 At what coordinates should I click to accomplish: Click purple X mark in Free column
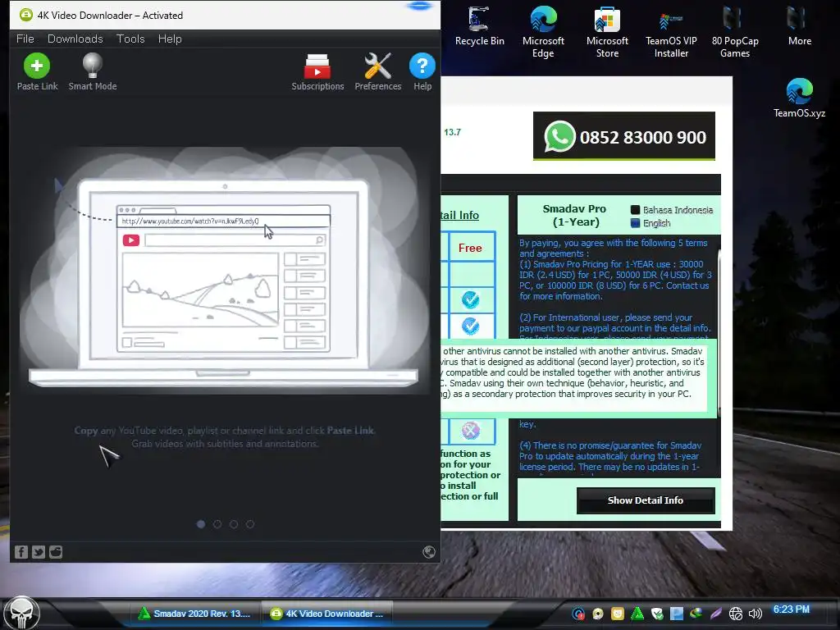pyautogui.click(x=470, y=430)
